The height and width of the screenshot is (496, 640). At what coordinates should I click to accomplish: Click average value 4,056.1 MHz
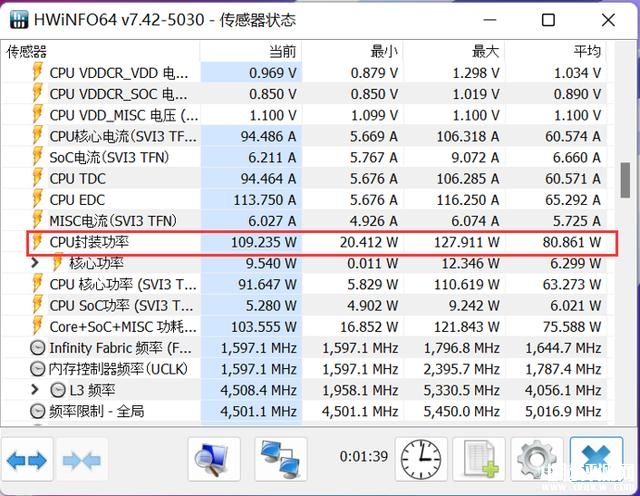563,390
